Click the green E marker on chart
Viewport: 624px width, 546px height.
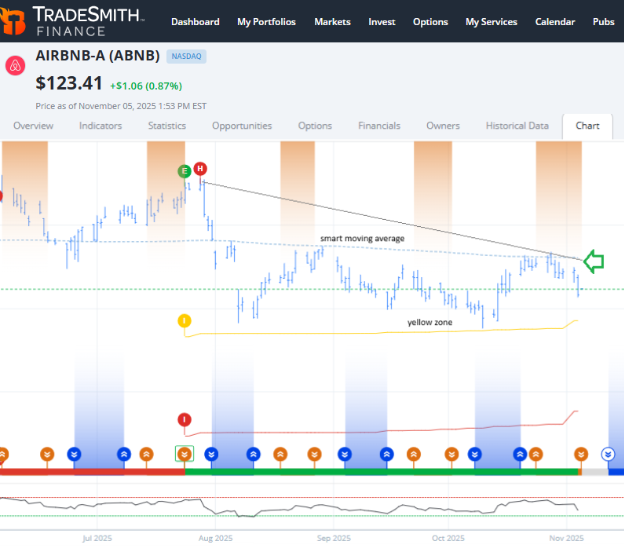pos(184,172)
